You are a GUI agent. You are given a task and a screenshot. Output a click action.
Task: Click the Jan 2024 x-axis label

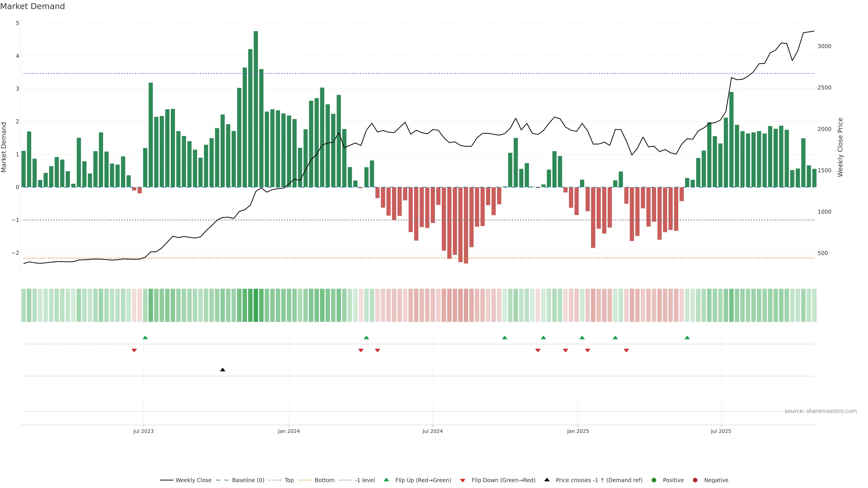(289, 431)
